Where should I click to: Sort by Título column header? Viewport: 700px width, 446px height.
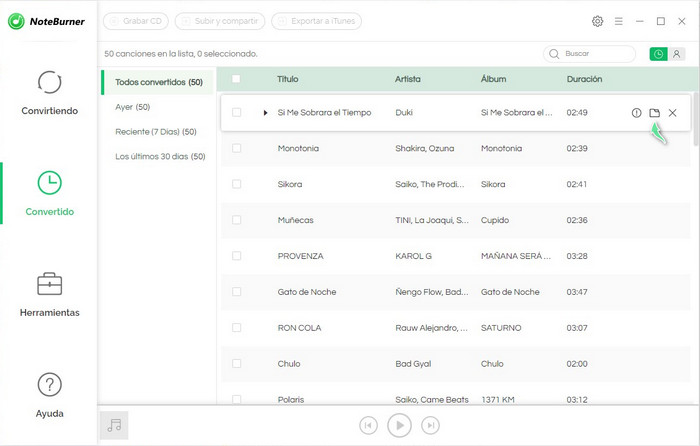click(x=288, y=79)
